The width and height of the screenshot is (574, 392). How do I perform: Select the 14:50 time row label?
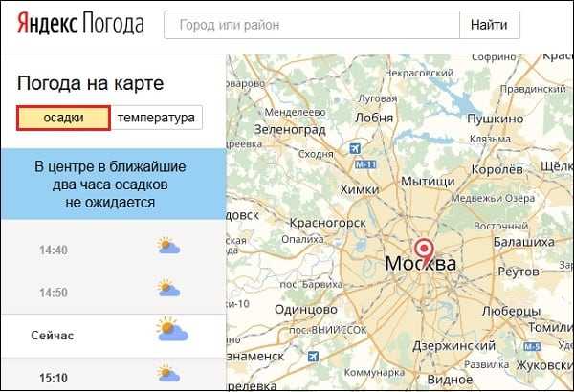[54, 293]
